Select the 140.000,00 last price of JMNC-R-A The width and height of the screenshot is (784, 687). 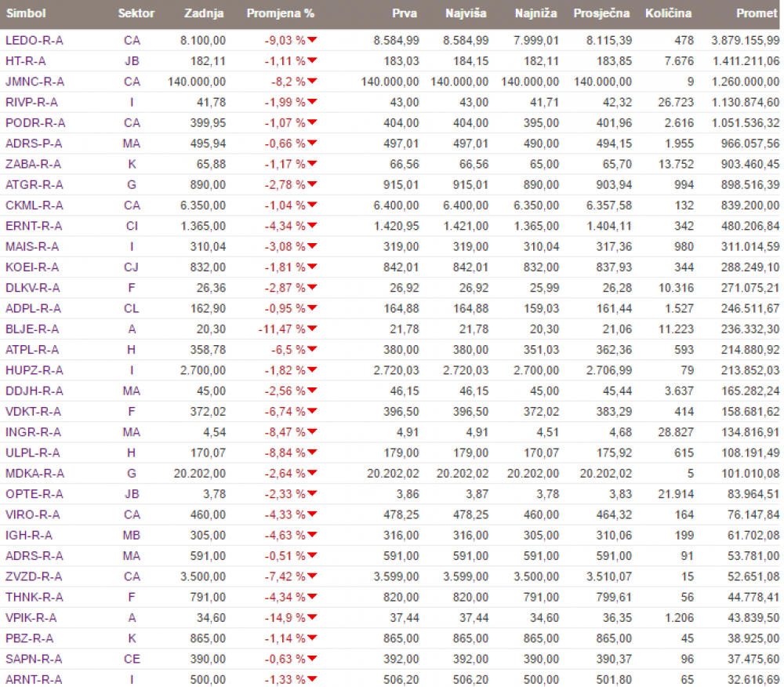pyautogui.click(x=197, y=82)
